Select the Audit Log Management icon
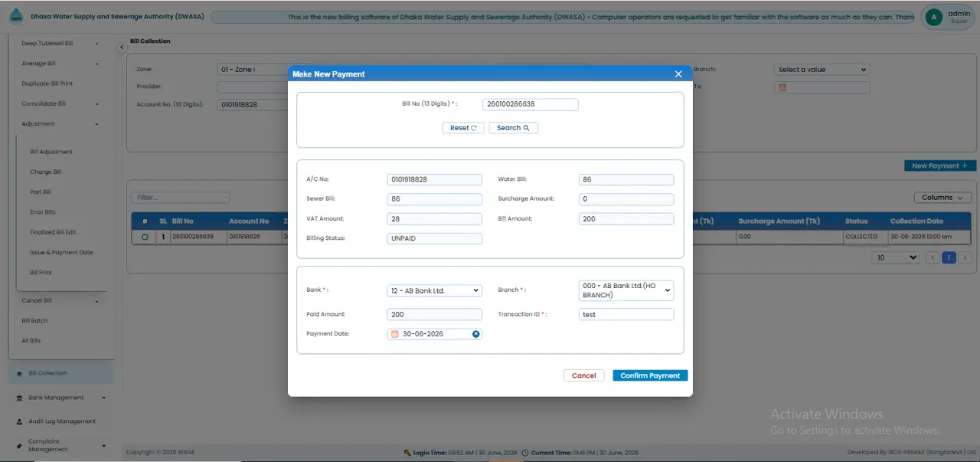 click(20, 421)
